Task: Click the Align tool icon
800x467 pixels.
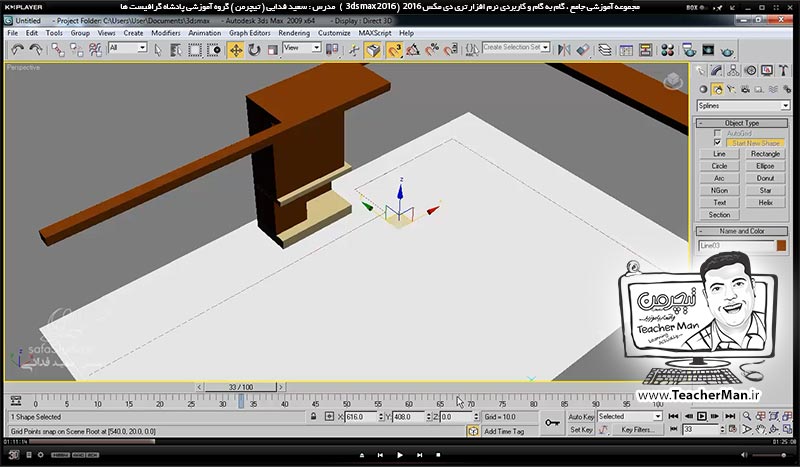Action: pyautogui.click(x=583, y=50)
